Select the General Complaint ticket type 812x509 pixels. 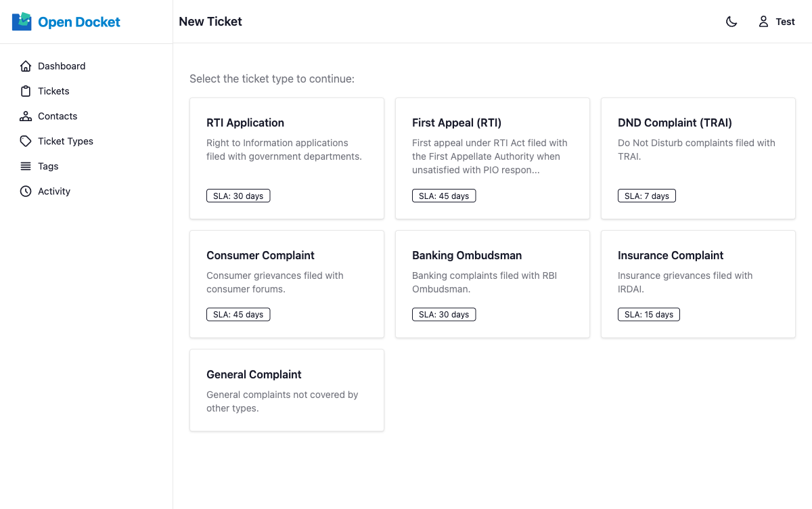point(286,390)
